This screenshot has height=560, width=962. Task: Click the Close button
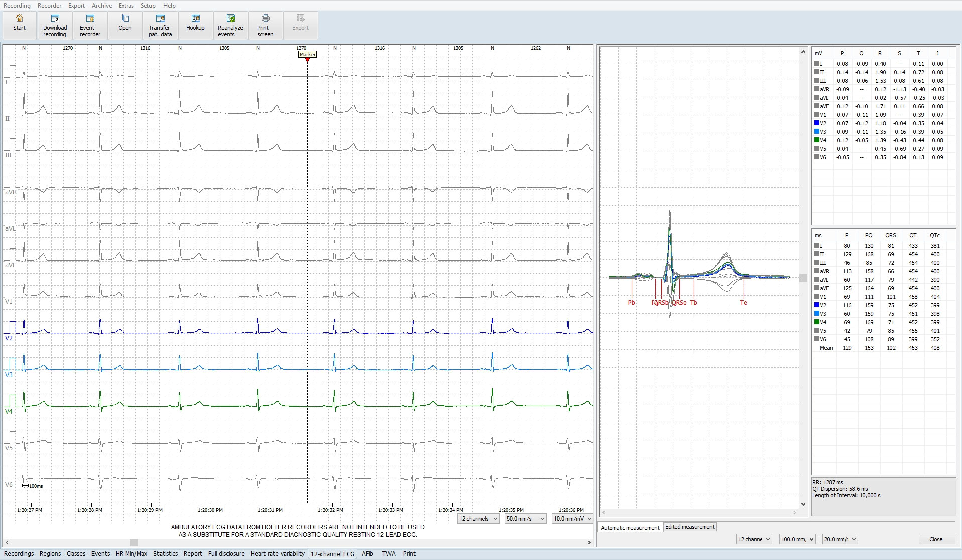click(936, 539)
